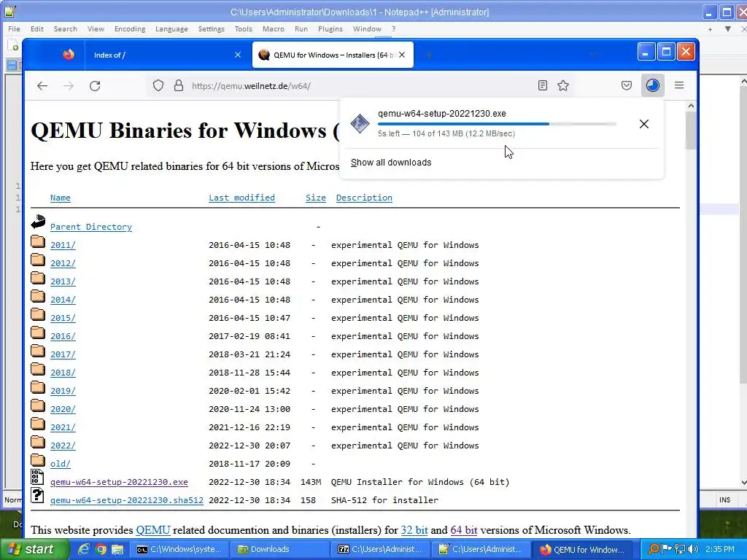
Task: Open the 2019/ directory link
Action: point(63,391)
